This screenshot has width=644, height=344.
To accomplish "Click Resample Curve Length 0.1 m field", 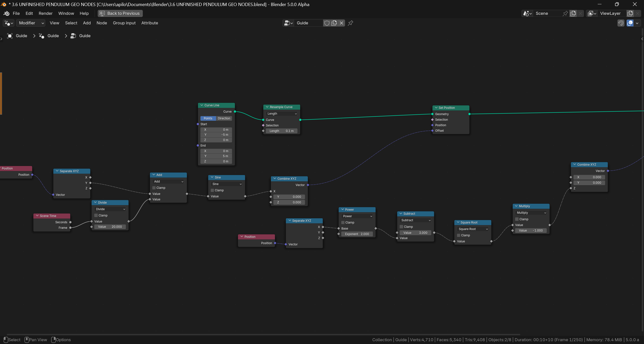I will [x=281, y=131].
